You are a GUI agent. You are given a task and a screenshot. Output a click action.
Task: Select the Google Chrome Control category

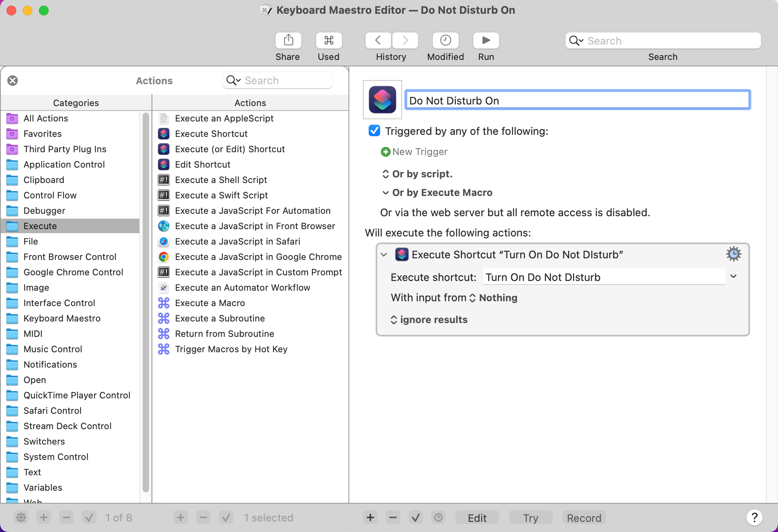click(x=71, y=272)
